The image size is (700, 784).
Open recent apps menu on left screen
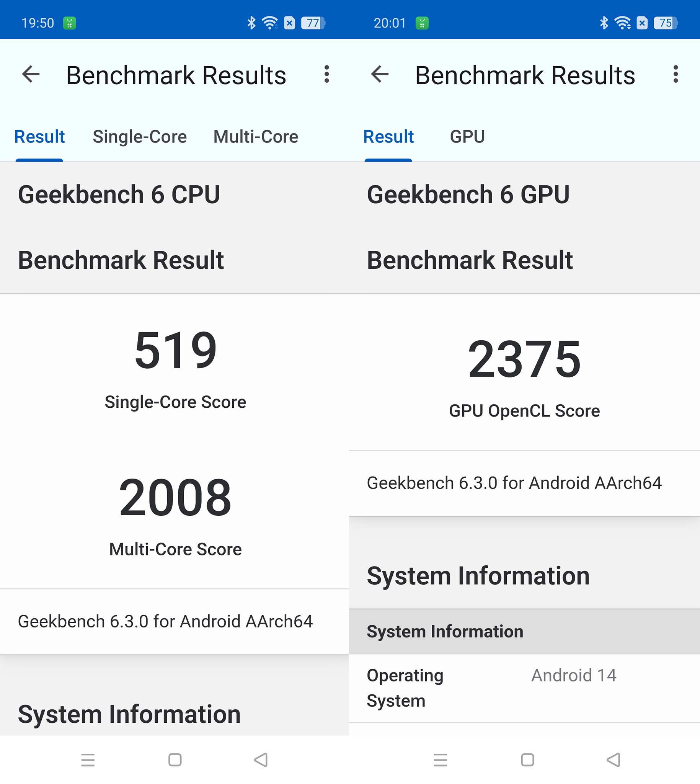(88, 760)
